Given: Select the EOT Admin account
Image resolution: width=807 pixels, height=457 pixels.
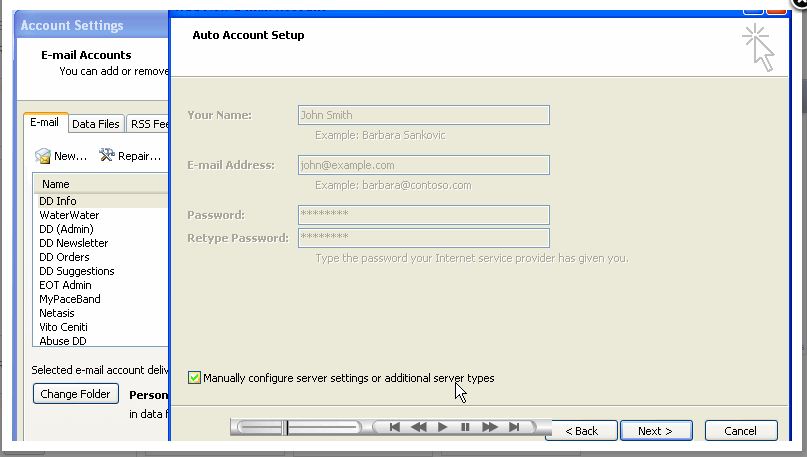Looking at the screenshot, I should (x=101, y=285).
